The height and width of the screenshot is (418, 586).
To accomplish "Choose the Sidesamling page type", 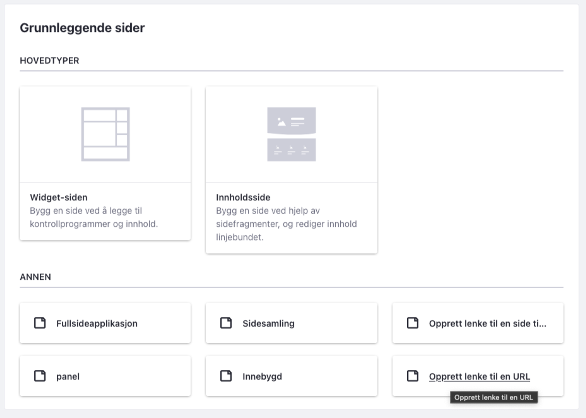I will pyautogui.click(x=268, y=323).
